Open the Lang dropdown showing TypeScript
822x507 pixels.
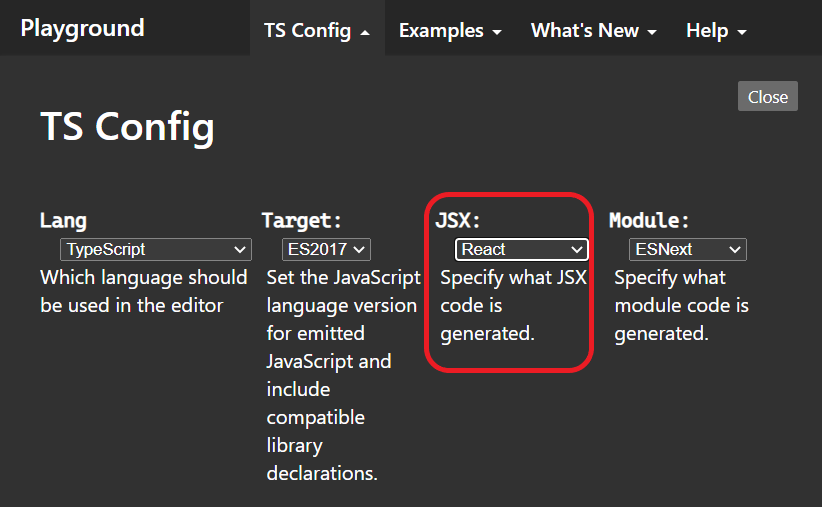(x=156, y=250)
